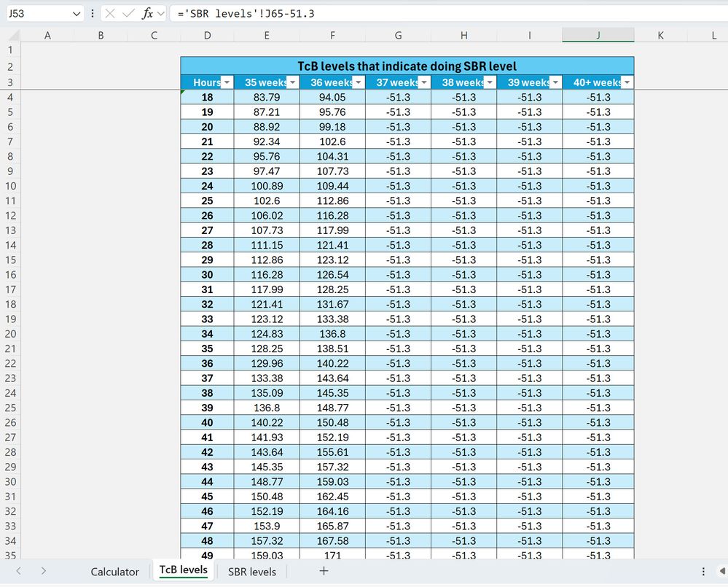The height and width of the screenshot is (587, 728).
Task: Select row 2 header
Action: click(10, 66)
